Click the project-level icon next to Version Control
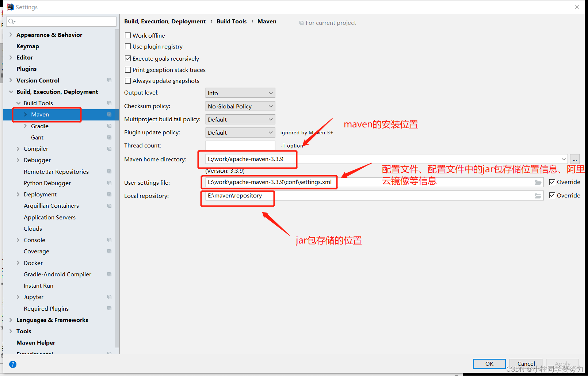The height and width of the screenshot is (376, 588). (109, 80)
